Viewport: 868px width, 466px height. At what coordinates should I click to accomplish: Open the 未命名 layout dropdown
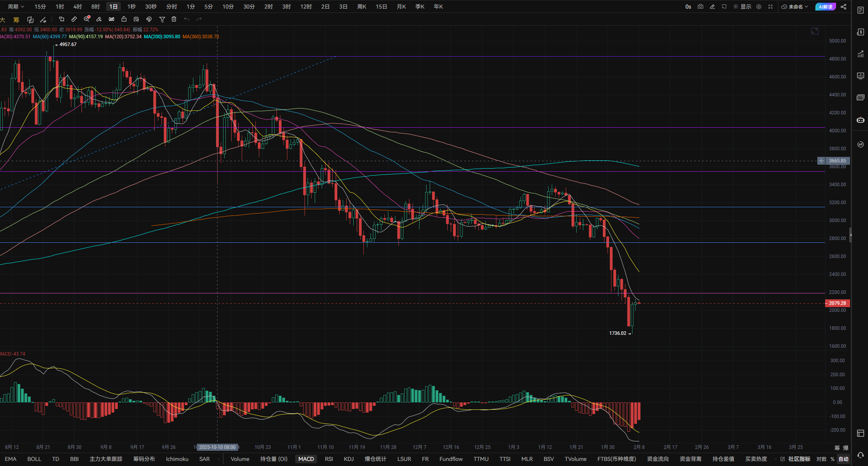(x=795, y=7)
